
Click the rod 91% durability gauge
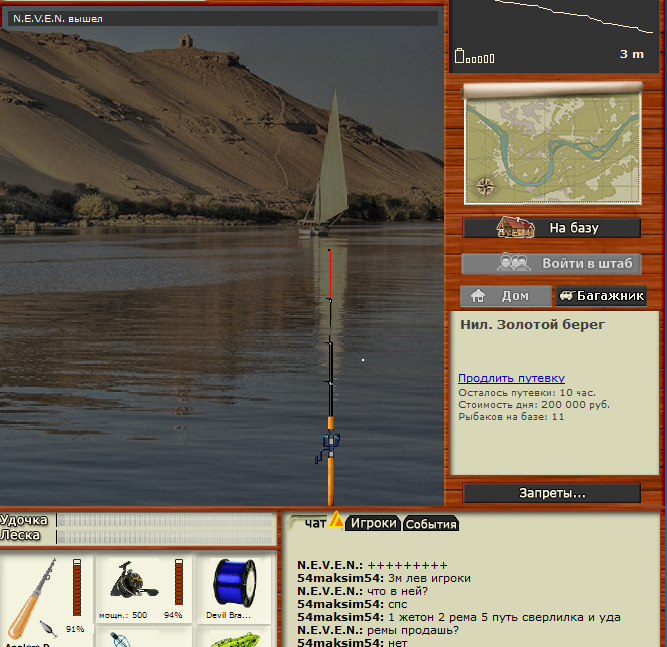[x=77, y=587]
